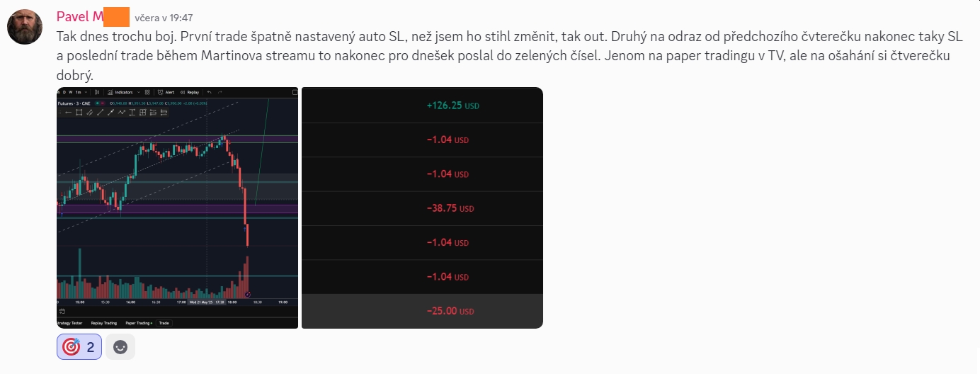Select the trend line drawing tool

101,113
